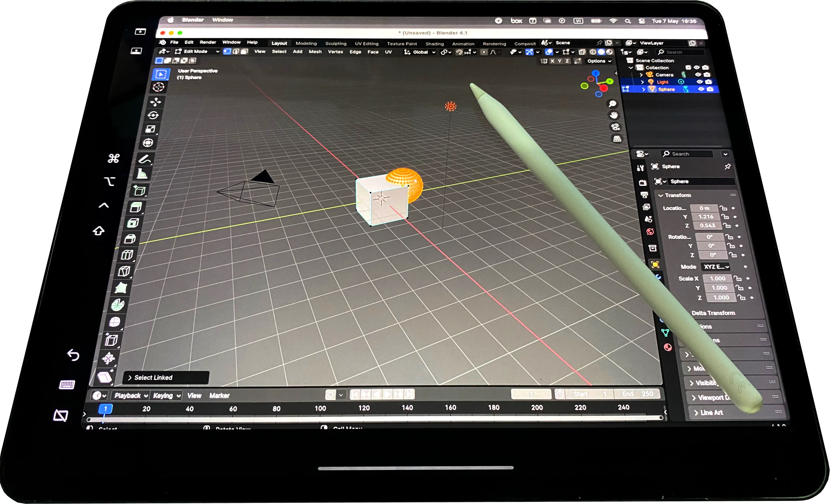The width and height of the screenshot is (830, 504).
Task: Select the Move tool
Action: coord(156,102)
